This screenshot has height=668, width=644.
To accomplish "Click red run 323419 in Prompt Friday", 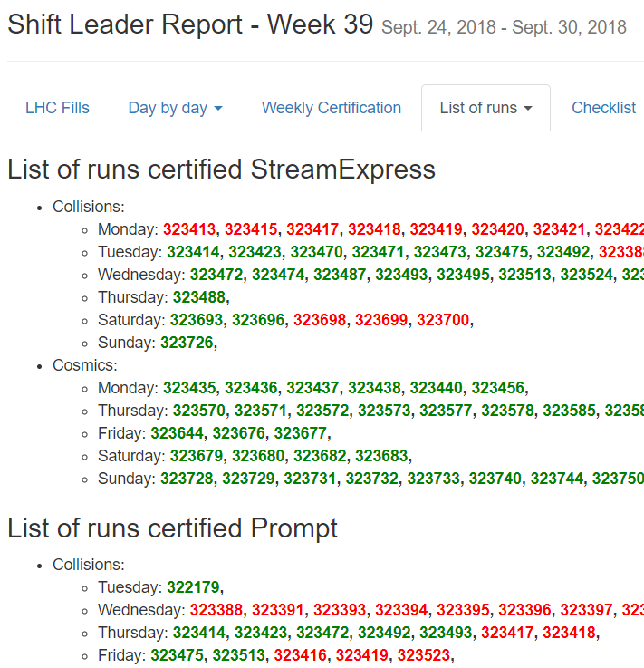I will click(x=361, y=655).
